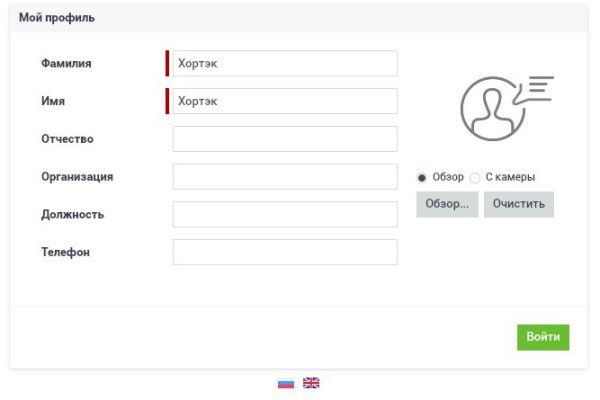Place the cursor in the Должность field
Image resolution: width=600 pixels, height=400 pixels.
[x=285, y=215]
